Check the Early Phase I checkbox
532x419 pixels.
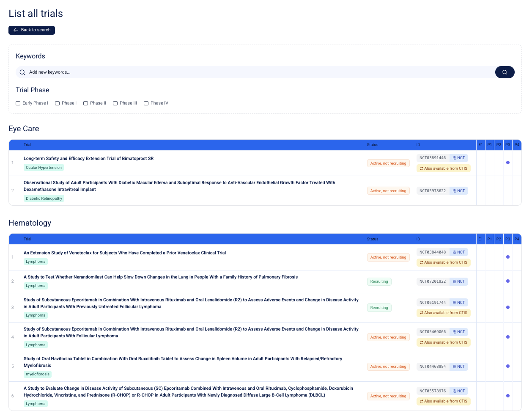pos(18,103)
